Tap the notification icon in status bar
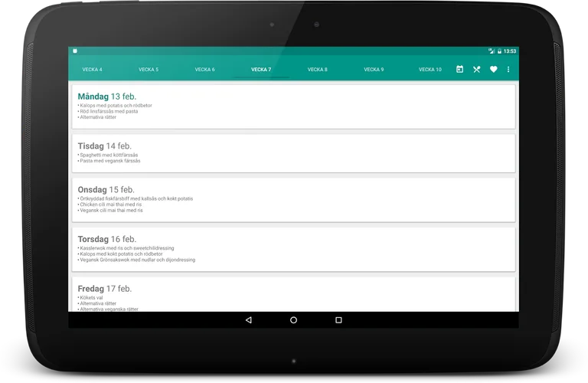Image resolution: width=588 pixels, height=383 pixels. (x=75, y=51)
